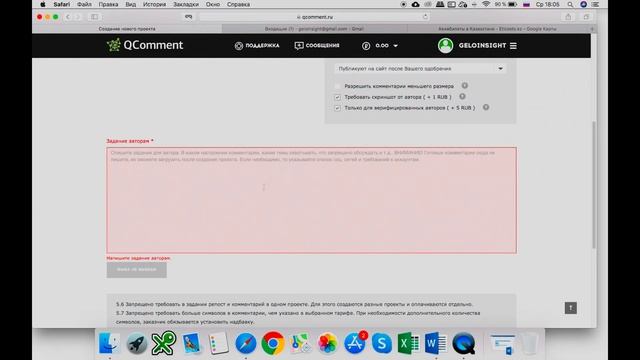Open the Закладки menu
The height and width of the screenshot is (360, 640).
coord(186,4)
